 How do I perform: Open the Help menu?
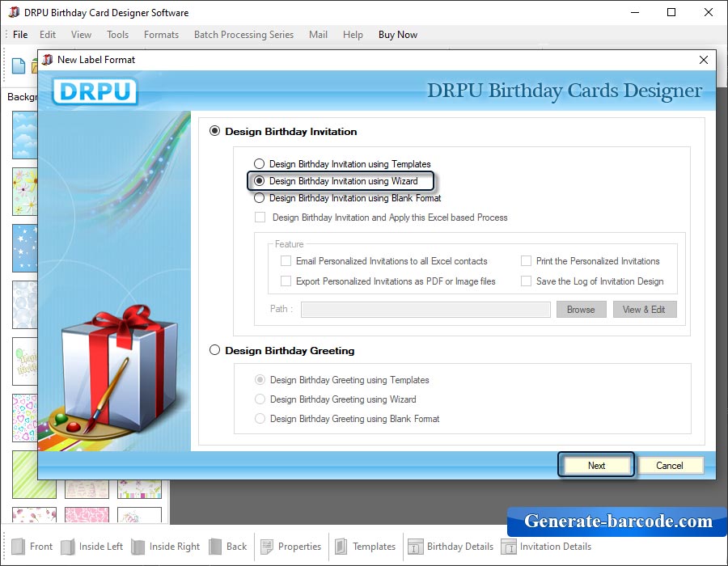353,35
